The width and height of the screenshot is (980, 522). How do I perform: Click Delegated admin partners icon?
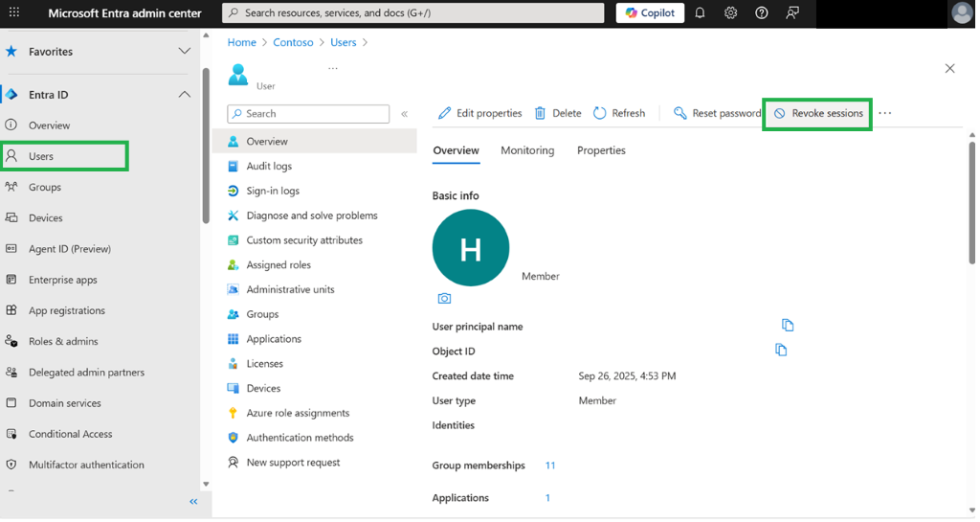coord(11,372)
